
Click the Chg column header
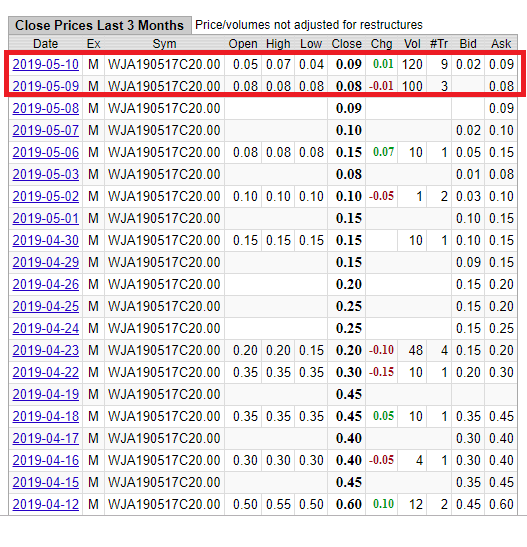coord(382,44)
